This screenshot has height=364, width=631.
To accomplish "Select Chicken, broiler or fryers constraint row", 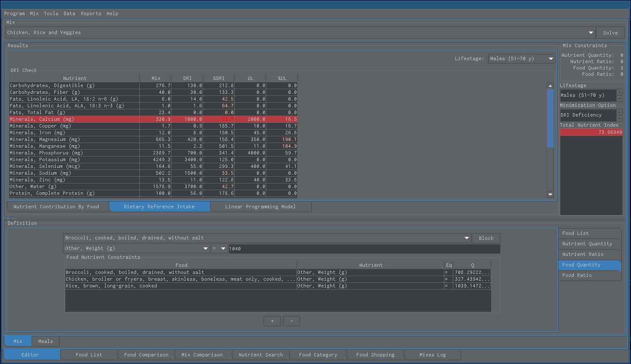I will point(278,279).
